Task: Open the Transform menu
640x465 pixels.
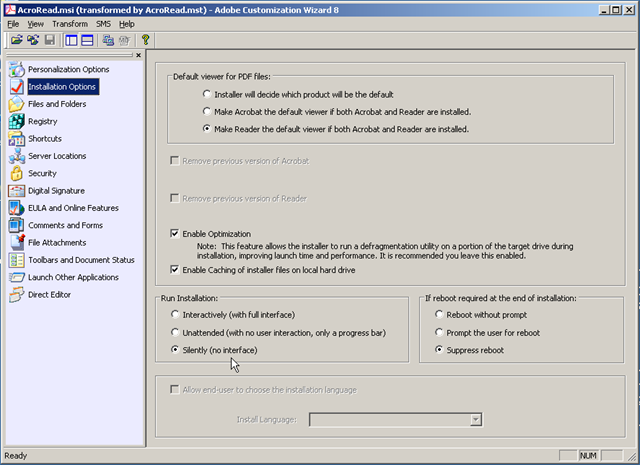Action: point(70,24)
